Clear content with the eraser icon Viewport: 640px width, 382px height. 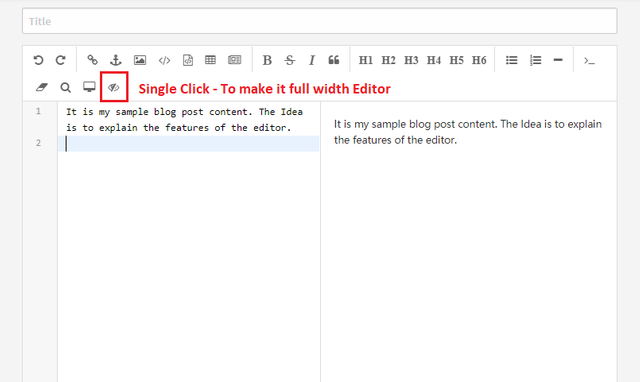click(42, 87)
